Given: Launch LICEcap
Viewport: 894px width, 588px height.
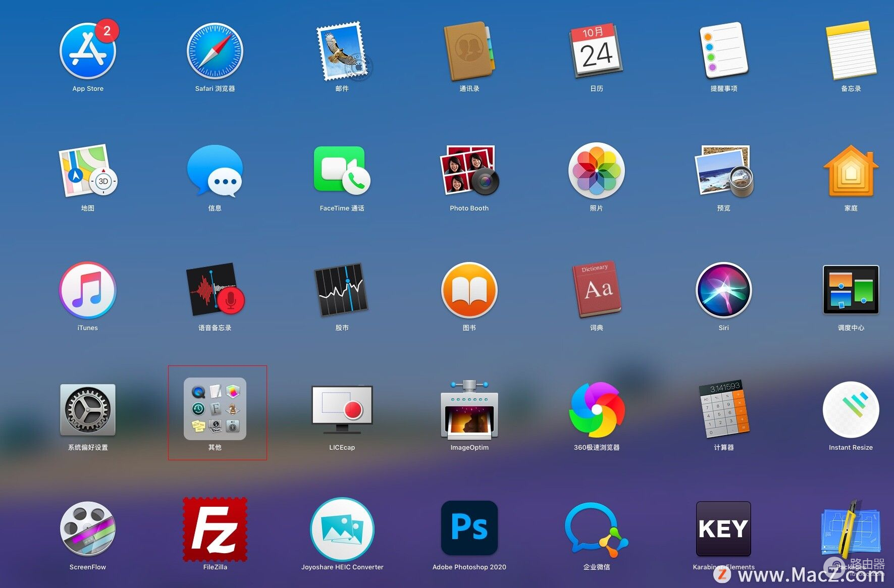Looking at the screenshot, I should click(x=342, y=410).
